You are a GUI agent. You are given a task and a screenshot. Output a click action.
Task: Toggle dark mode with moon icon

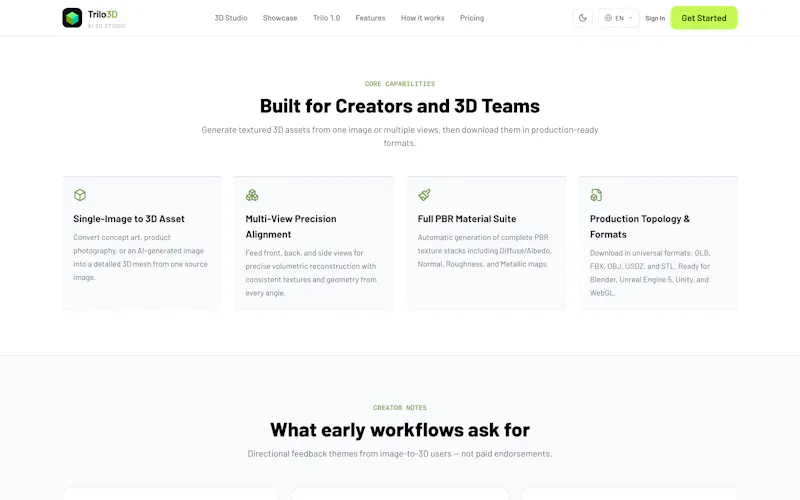click(583, 18)
